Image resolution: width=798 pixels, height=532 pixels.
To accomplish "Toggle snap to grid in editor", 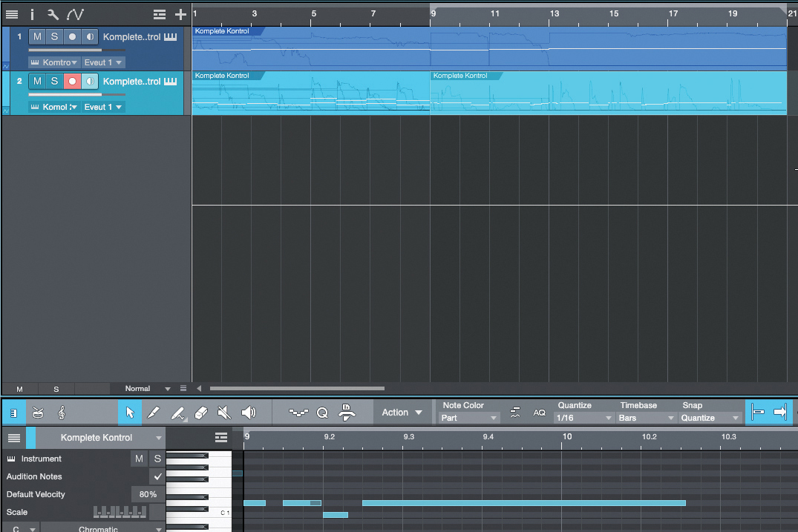I will tap(757, 413).
